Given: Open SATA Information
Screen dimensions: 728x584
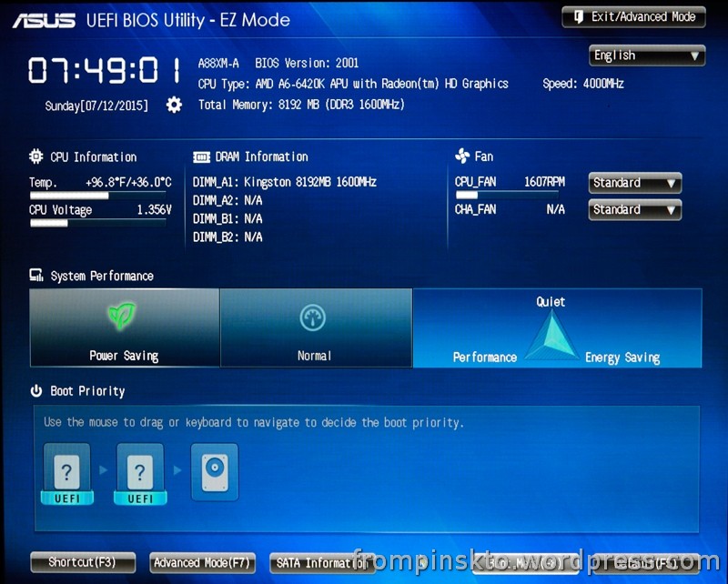Looking at the screenshot, I should pos(323,562).
